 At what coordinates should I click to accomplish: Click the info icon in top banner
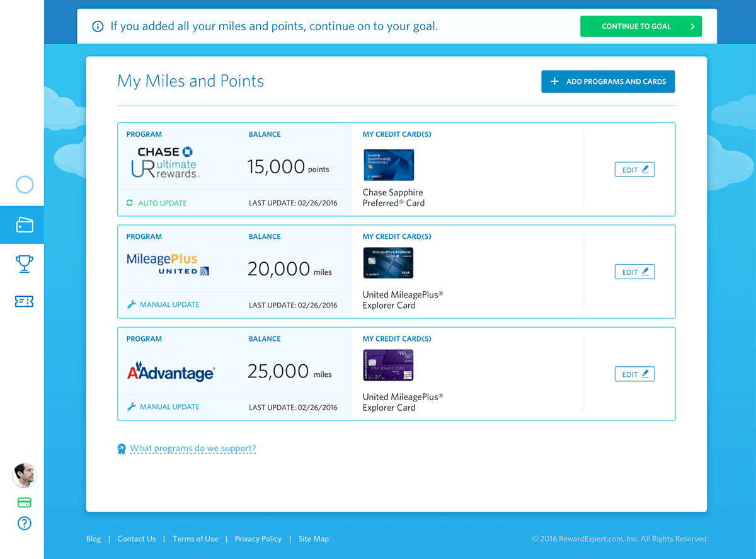(98, 26)
